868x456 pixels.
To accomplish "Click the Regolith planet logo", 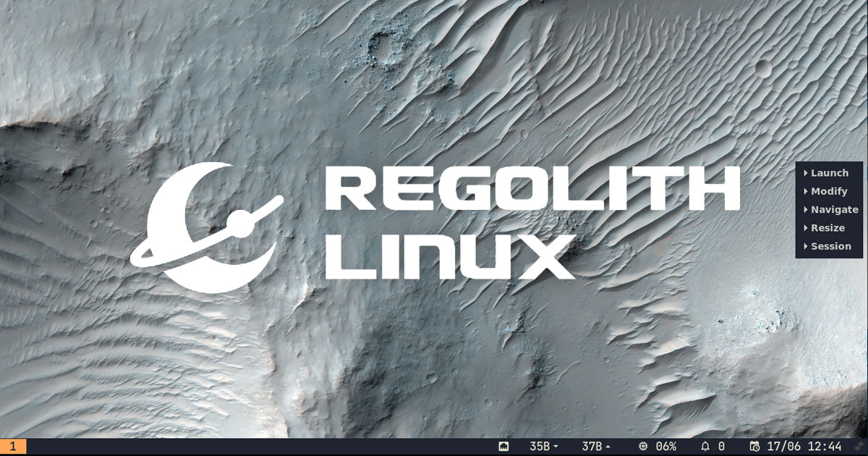I will point(210,224).
